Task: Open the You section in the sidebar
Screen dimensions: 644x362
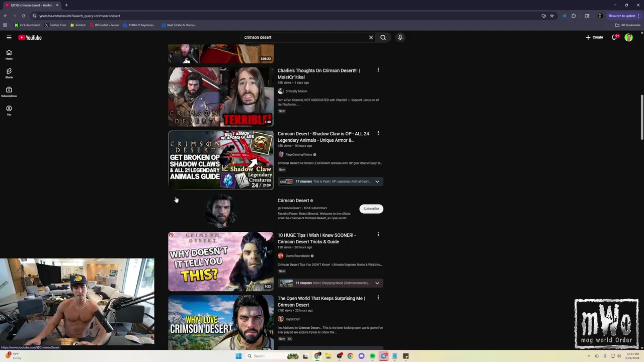Action: [x=9, y=111]
